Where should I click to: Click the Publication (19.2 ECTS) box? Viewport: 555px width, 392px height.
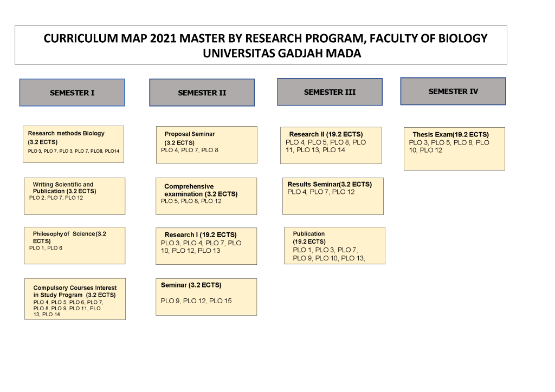(x=335, y=246)
